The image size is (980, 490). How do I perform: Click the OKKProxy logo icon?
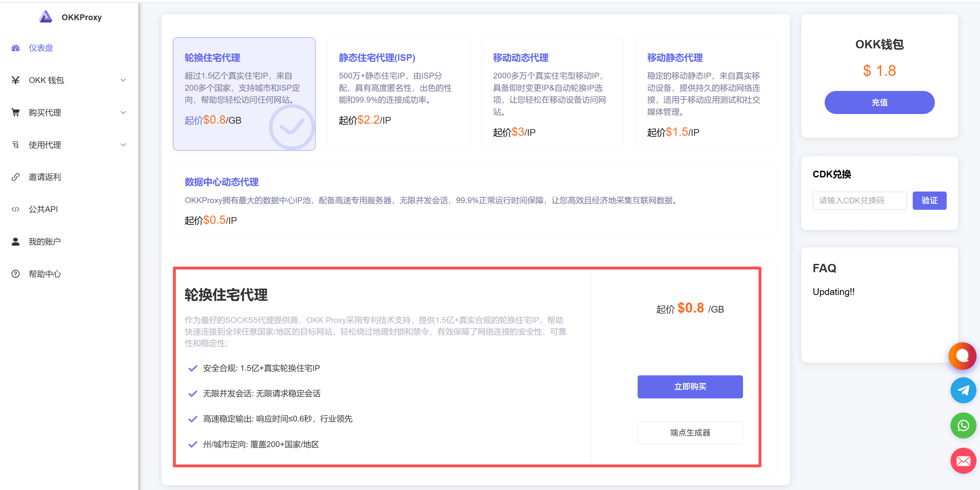tap(46, 17)
